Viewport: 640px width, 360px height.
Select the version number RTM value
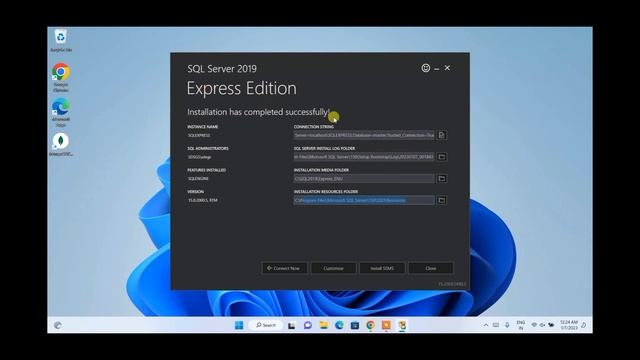(202, 200)
